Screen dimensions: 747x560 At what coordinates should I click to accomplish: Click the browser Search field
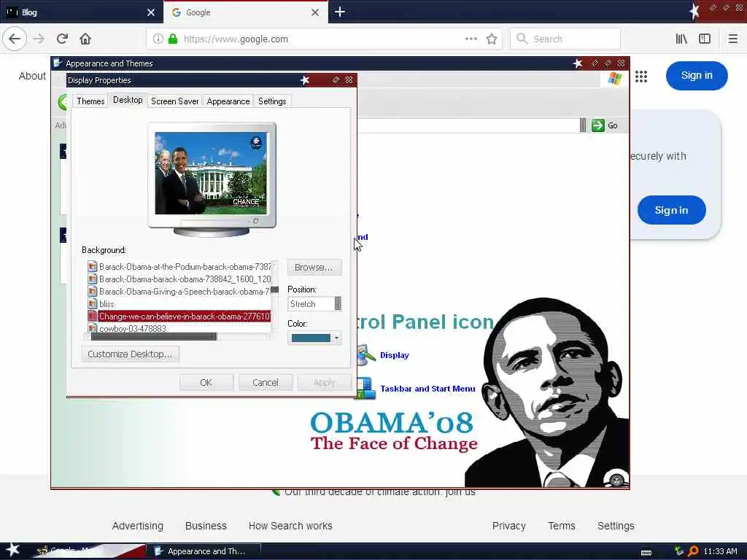[565, 39]
